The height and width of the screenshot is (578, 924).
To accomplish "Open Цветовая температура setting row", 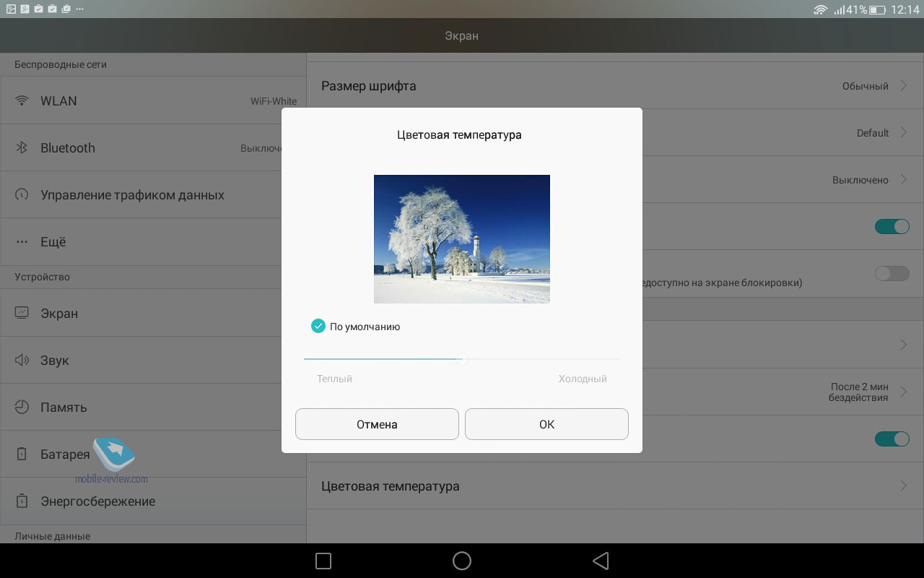I will click(x=615, y=486).
